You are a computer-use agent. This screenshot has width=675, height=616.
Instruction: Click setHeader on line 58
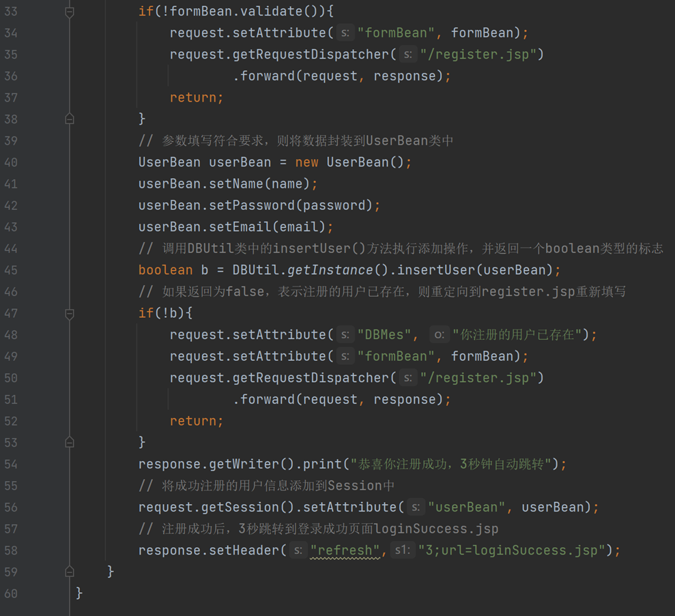point(244,551)
